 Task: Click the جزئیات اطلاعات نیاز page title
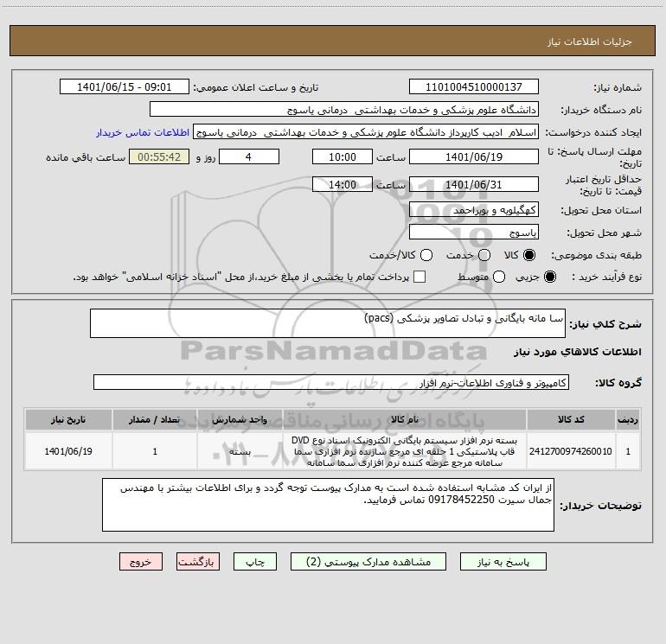click(x=590, y=41)
